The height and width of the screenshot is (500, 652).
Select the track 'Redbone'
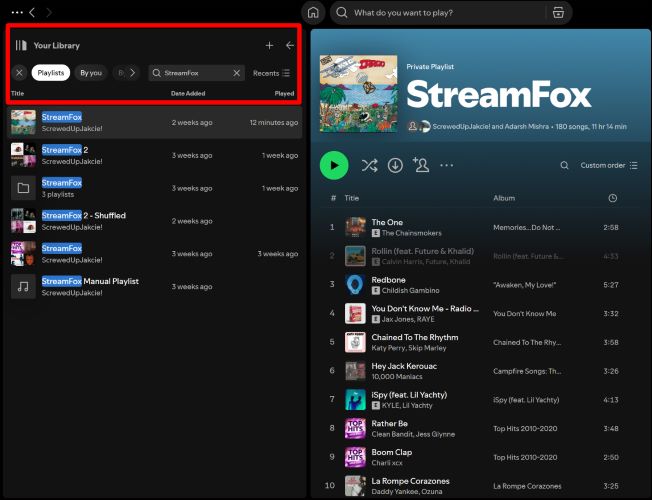tap(388, 280)
